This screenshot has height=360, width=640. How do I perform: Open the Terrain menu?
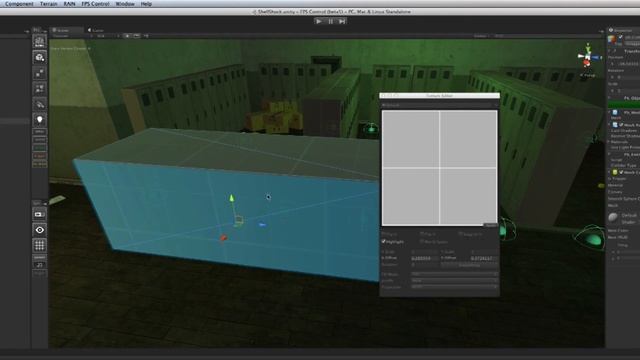coord(49,4)
